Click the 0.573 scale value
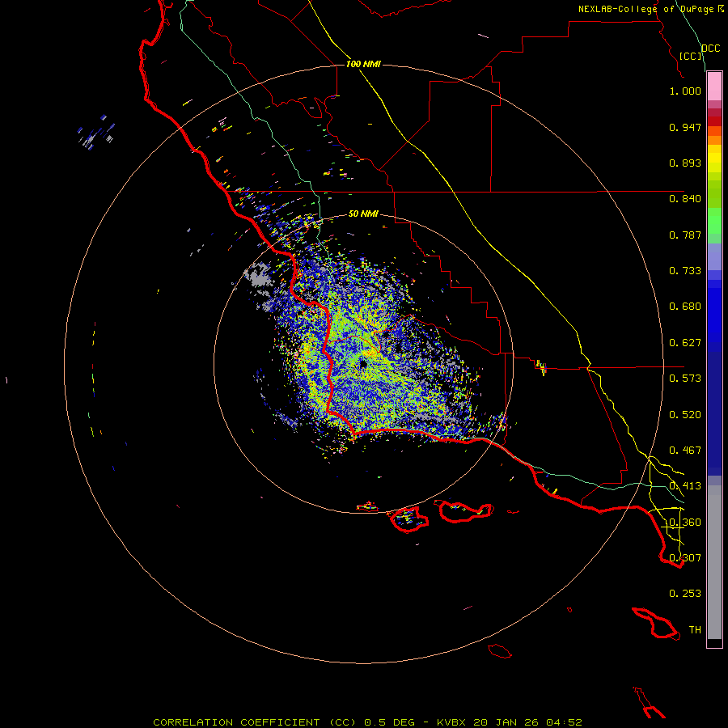Screen dimensions: 728x728 685,379
